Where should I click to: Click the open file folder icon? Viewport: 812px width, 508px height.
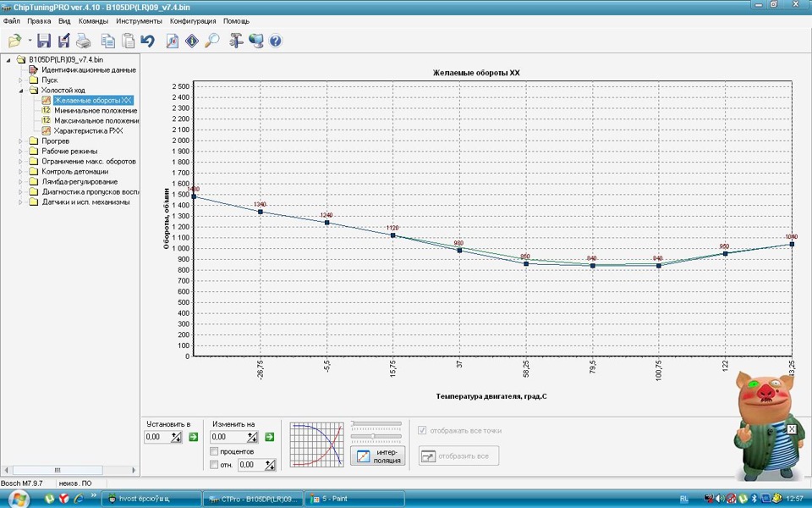pos(14,41)
